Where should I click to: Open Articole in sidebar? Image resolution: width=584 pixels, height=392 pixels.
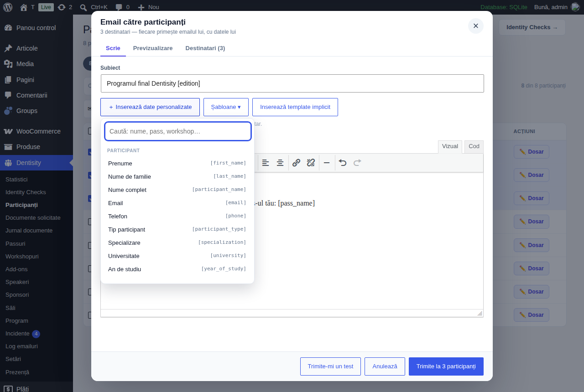(36, 48)
